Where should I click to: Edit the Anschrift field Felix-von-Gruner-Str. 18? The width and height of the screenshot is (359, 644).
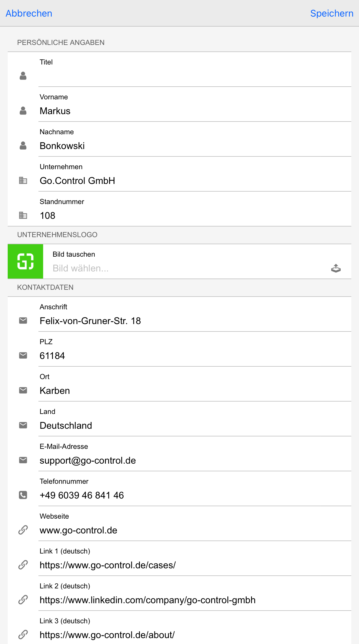point(195,321)
